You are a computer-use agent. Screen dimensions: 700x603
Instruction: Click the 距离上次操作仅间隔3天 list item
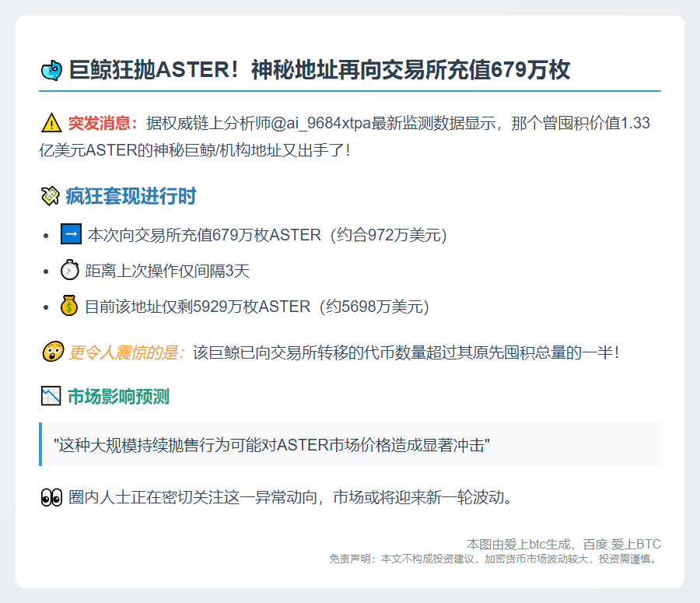click(x=167, y=271)
